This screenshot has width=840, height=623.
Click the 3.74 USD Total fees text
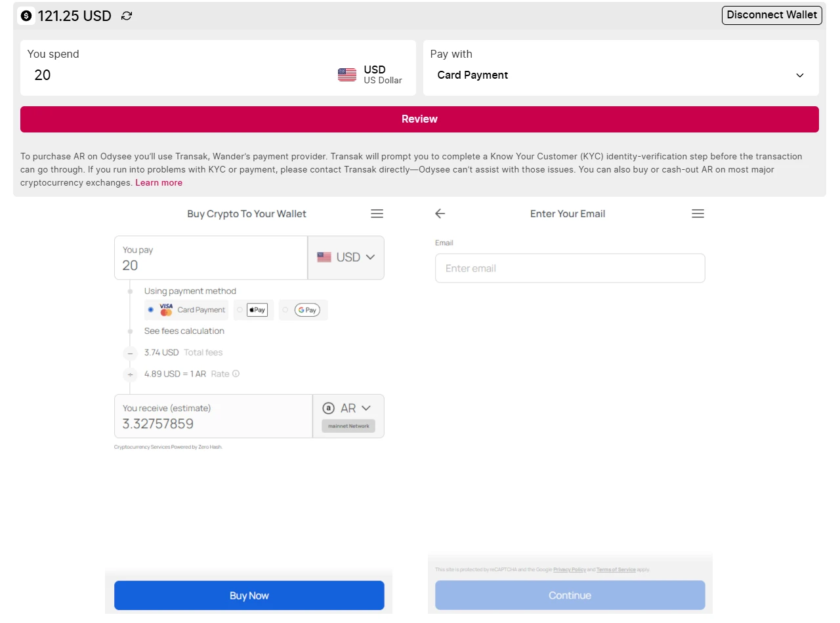pyautogui.click(x=184, y=353)
